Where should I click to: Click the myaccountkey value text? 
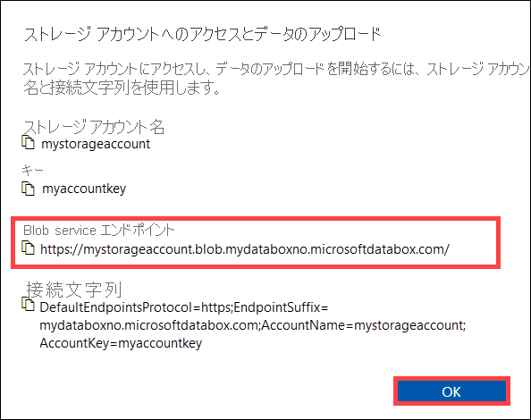click(84, 189)
